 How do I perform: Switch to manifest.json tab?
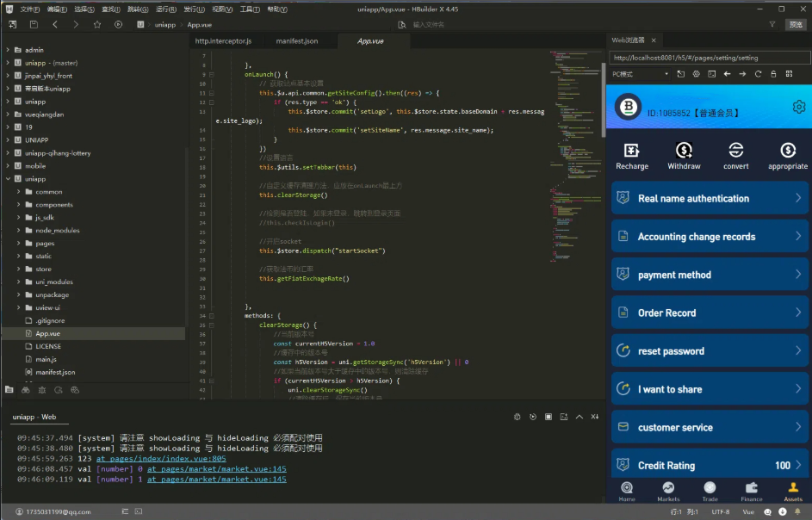tap(297, 41)
